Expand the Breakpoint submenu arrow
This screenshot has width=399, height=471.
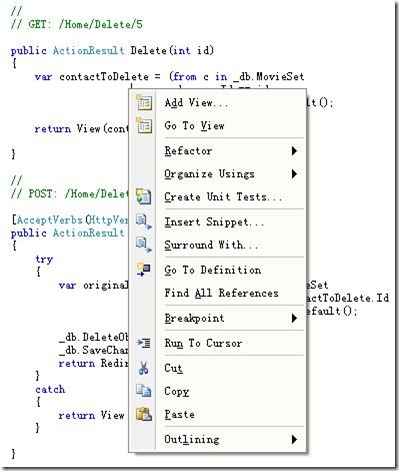pos(294,318)
